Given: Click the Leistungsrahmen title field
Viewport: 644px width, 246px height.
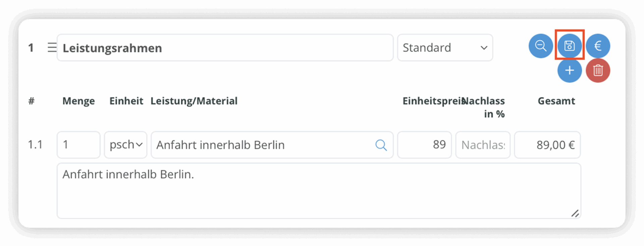Looking at the screenshot, I should pos(225,48).
